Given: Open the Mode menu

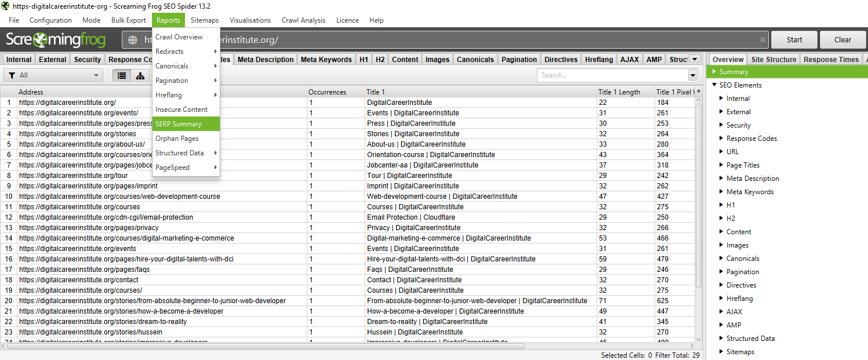Looking at the screenshot, I should coord(92,20).
